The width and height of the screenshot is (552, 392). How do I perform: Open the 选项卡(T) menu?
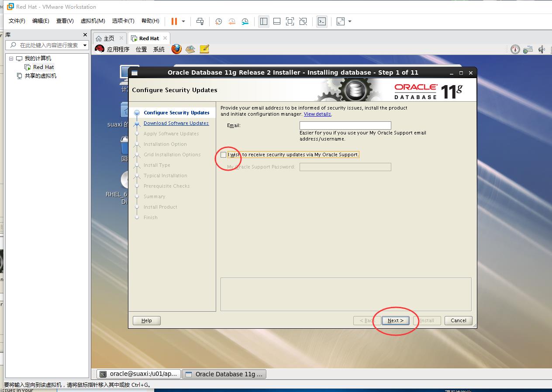[123, 21]
